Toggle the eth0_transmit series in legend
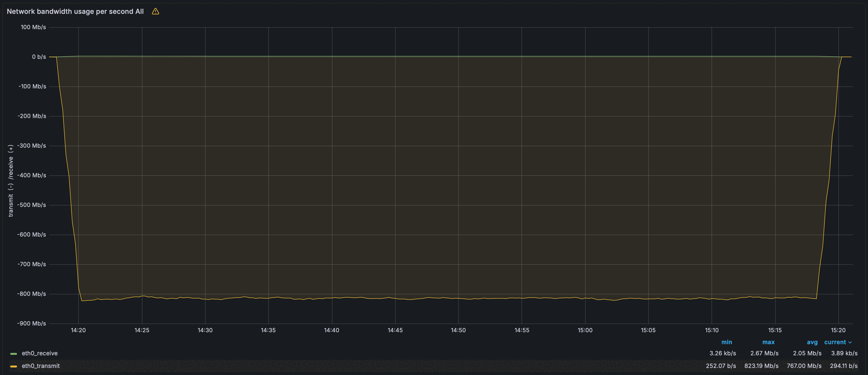This screenshot has width=868, height=375. click(41, 366)
